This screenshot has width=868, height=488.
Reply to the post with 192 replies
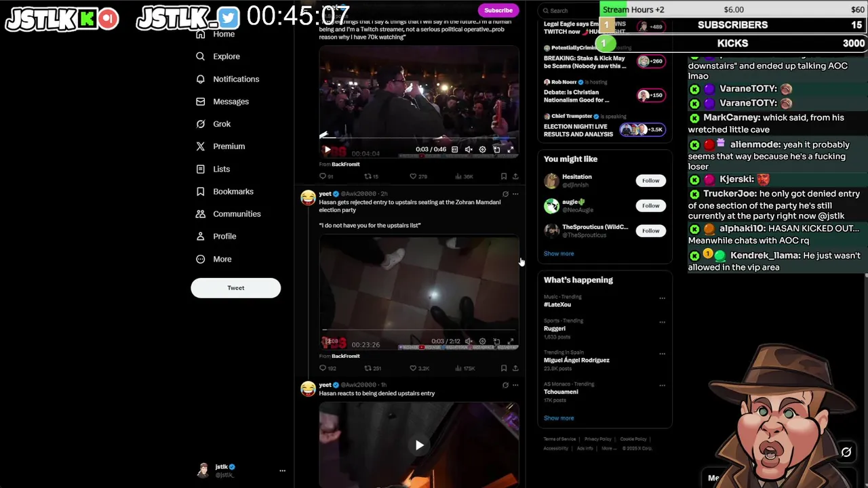point(328,368)
